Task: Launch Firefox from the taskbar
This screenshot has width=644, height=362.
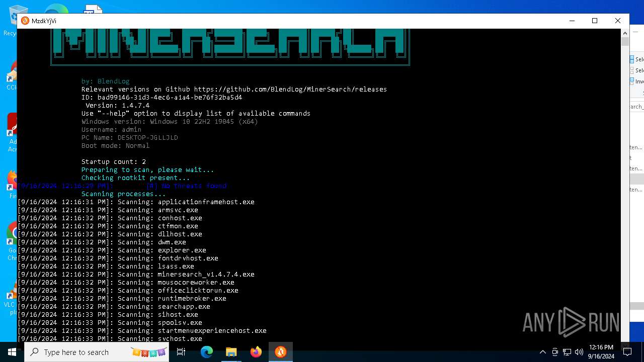Action: click(x=256, y=352)
